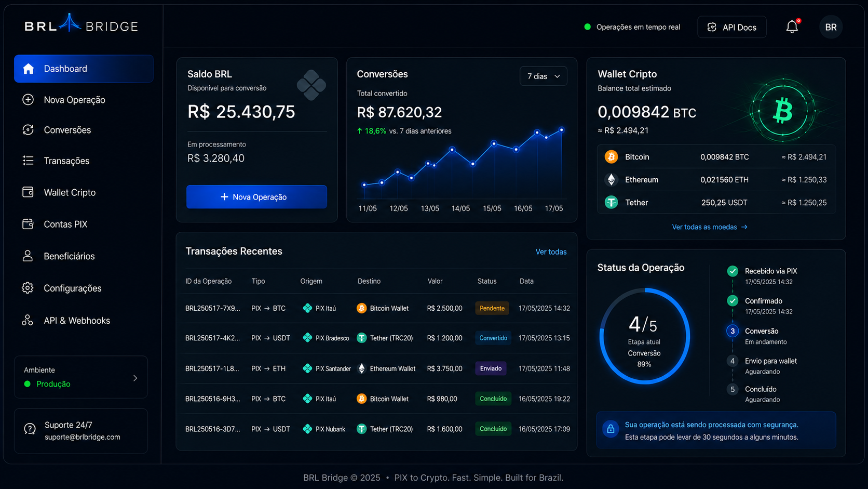Click step 5 Concluído marker
The height and width of the screenshot is (489, 868).
click(733, 389)
